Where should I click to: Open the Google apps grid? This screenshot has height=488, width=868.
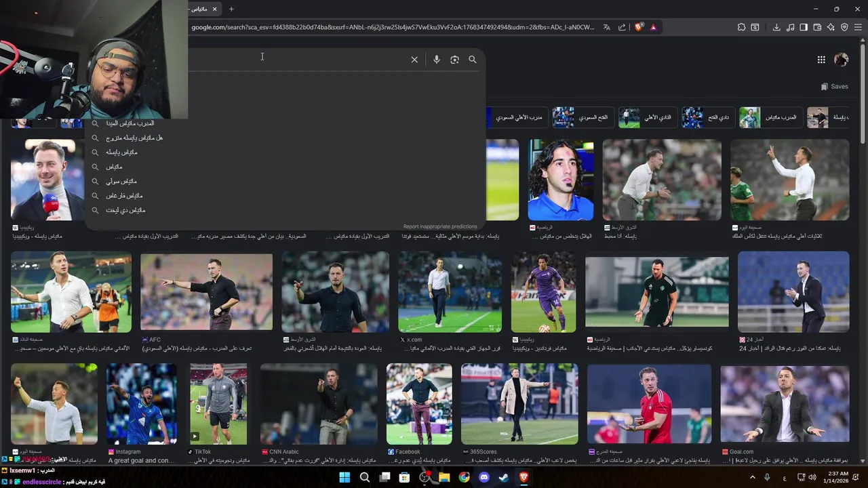(x=821, y=60)
